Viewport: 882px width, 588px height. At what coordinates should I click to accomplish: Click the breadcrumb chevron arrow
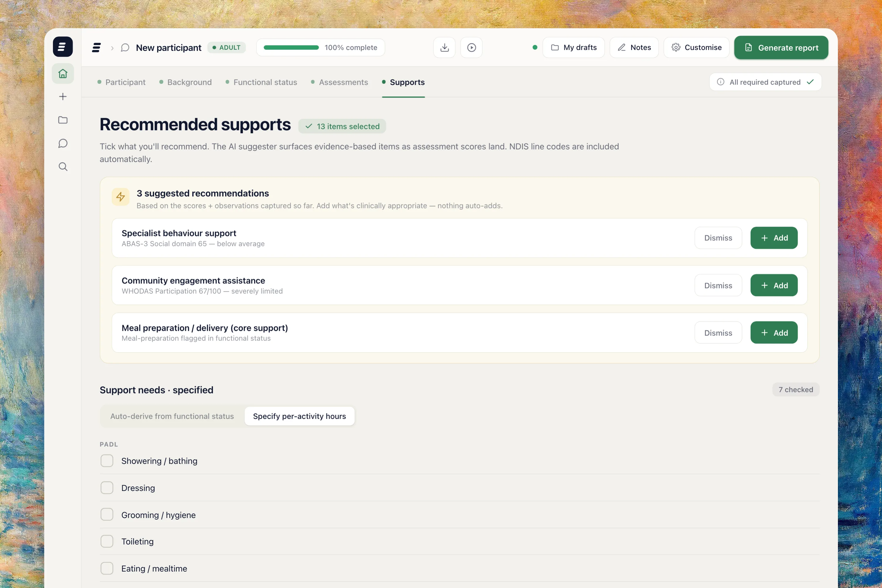pos(112,48)
